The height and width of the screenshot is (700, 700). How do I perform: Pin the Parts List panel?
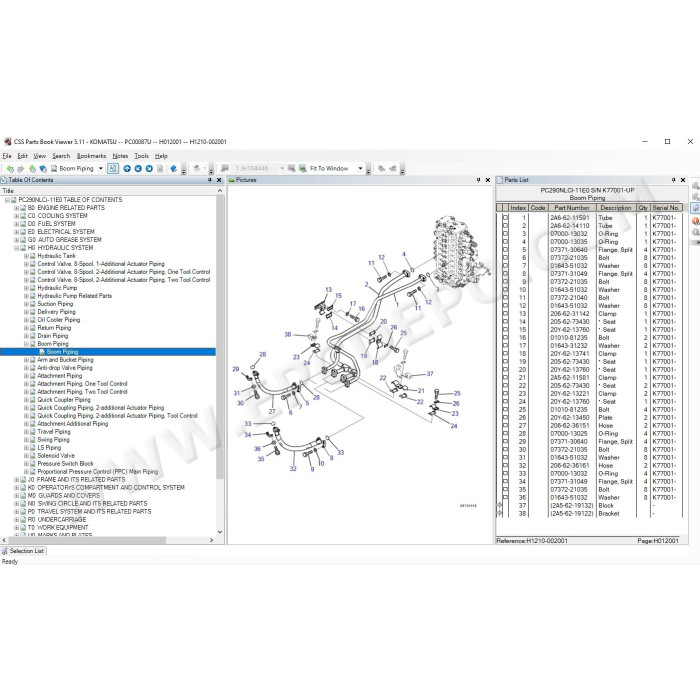point(674,180)
